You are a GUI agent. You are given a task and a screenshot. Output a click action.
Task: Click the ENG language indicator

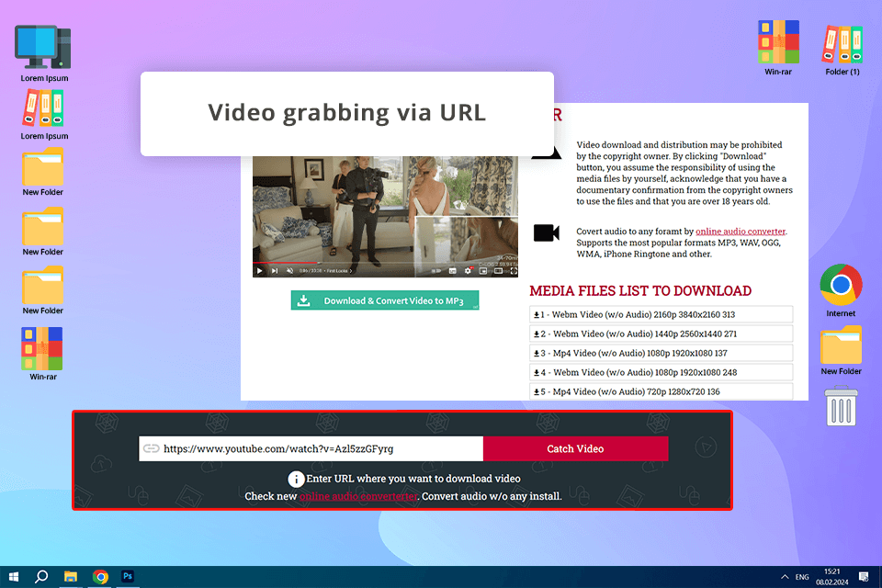click(x=802, y=577)
